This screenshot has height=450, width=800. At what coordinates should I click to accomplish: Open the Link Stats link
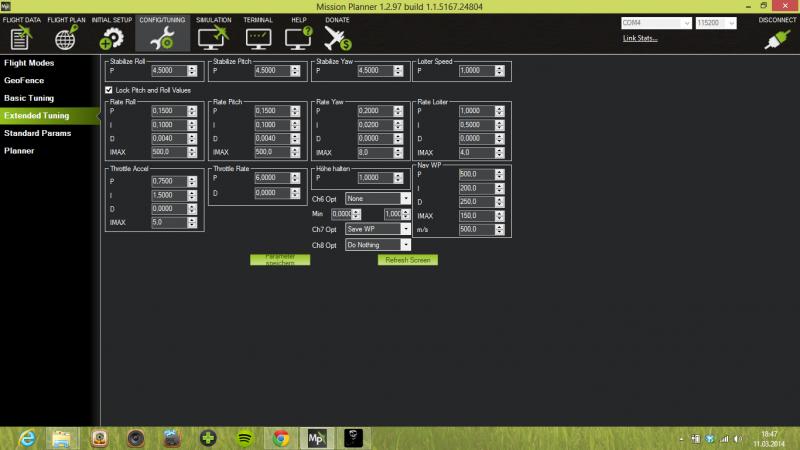640,38
